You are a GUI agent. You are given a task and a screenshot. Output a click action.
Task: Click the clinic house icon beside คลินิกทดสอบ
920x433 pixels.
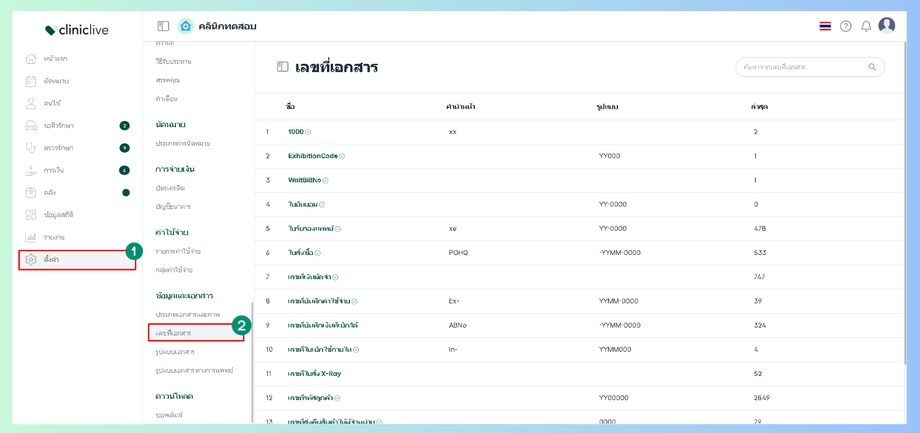(x=185, y=26)
